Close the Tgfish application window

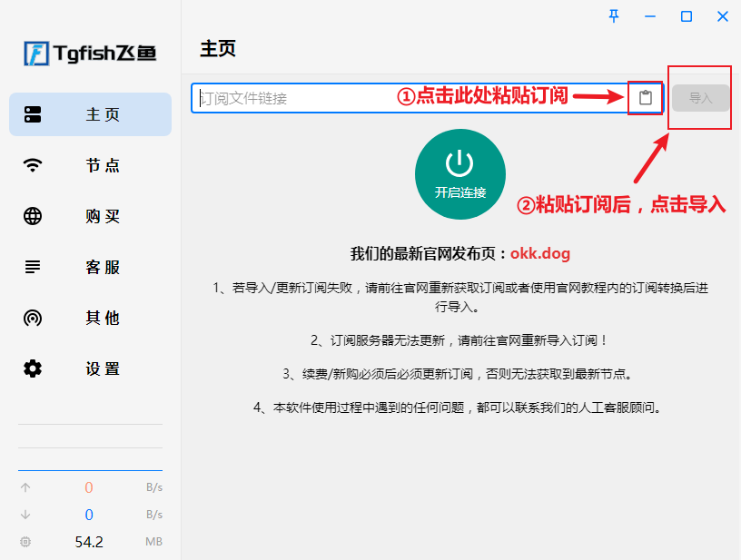pos(723,16)
